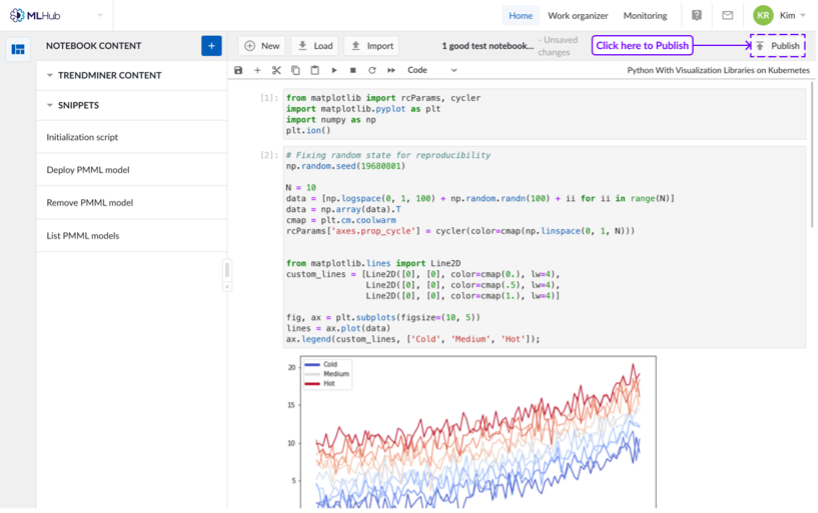This screenshot has width=818, height=513.
Task: Cut the selected cell with scissors icon
Action: pyautogui.click(x=276, y=71)
